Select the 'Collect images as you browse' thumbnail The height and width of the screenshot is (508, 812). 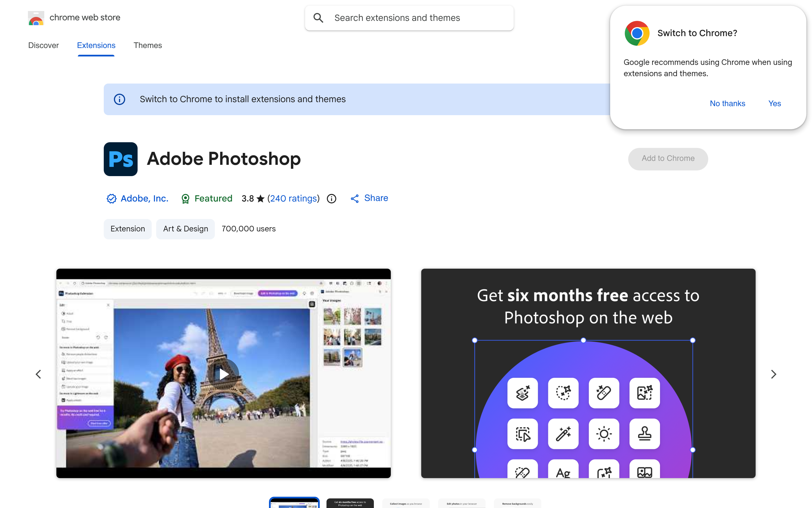[x=406, y=503]
